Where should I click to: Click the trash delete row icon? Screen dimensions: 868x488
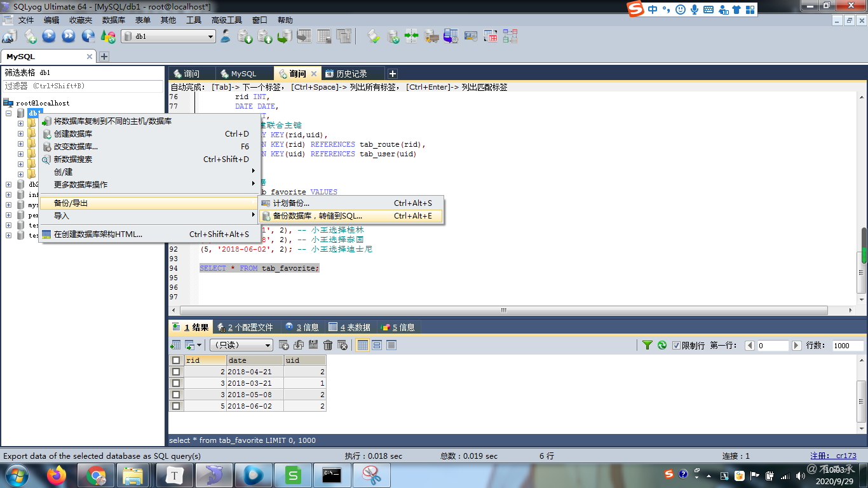tap(328, 345)
